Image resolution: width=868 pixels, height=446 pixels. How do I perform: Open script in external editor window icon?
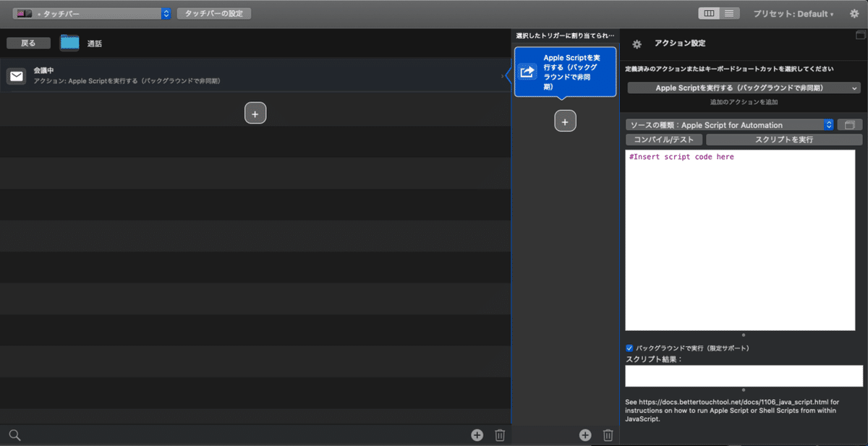click(850, 125)
